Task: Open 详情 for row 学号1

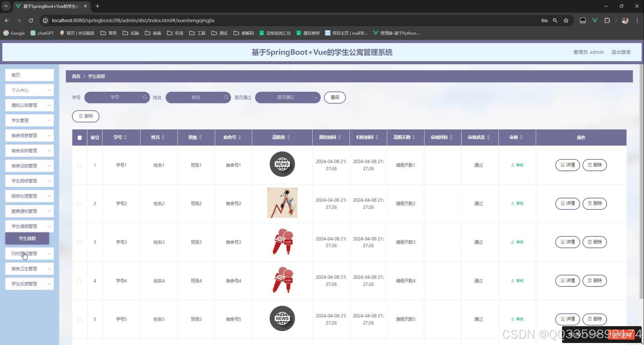Action: (x=567, y=165)
